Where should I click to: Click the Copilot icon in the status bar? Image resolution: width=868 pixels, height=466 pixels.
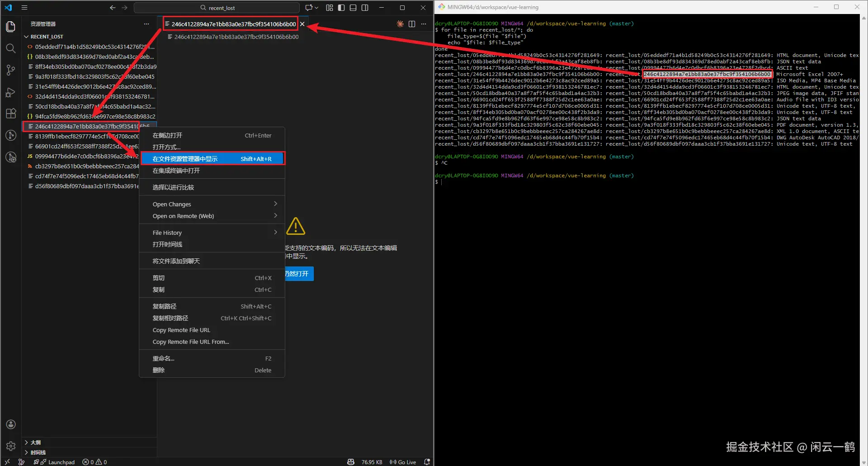click(351, 462)
